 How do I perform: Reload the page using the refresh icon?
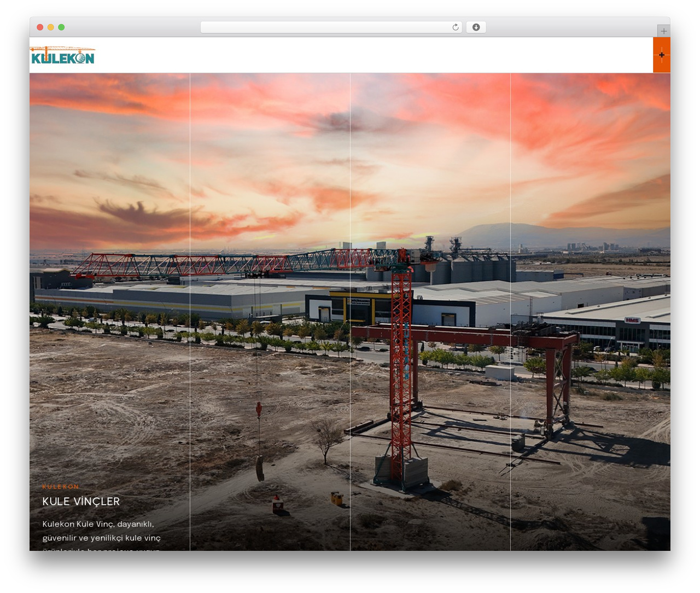coord(456,27)
